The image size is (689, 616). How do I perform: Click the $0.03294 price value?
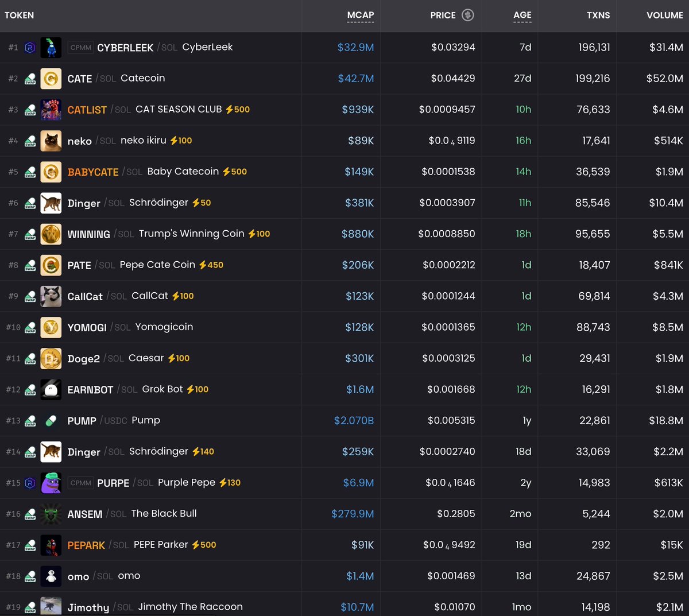coord(453,47)
